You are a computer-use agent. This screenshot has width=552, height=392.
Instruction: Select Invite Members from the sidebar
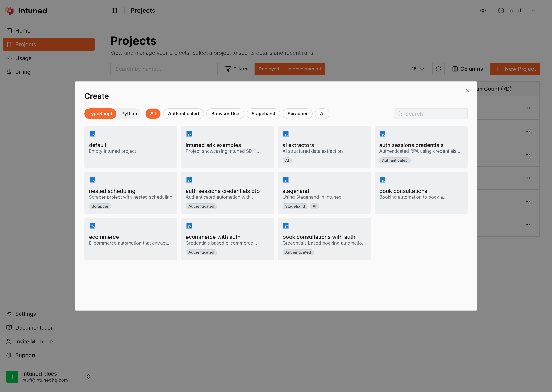pyautogui.click(x=35, y=341)
